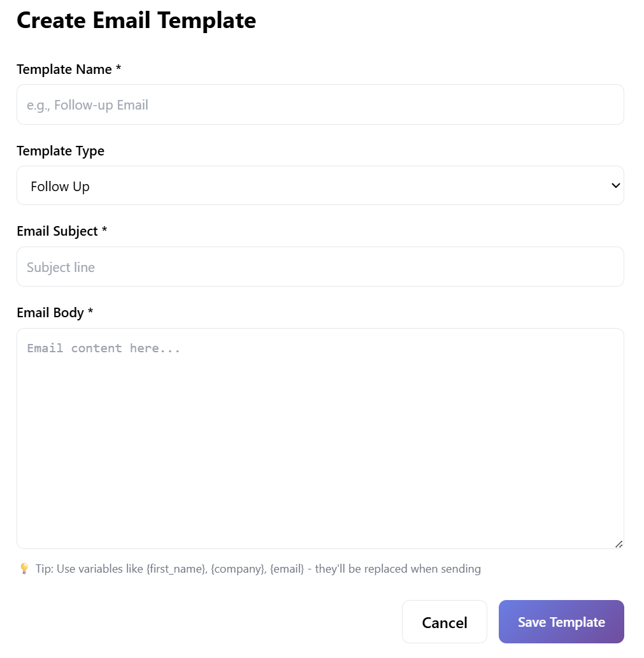The image size is (644, 658).
Task: Cancel template creation
Action: click(x=444, y=622)
